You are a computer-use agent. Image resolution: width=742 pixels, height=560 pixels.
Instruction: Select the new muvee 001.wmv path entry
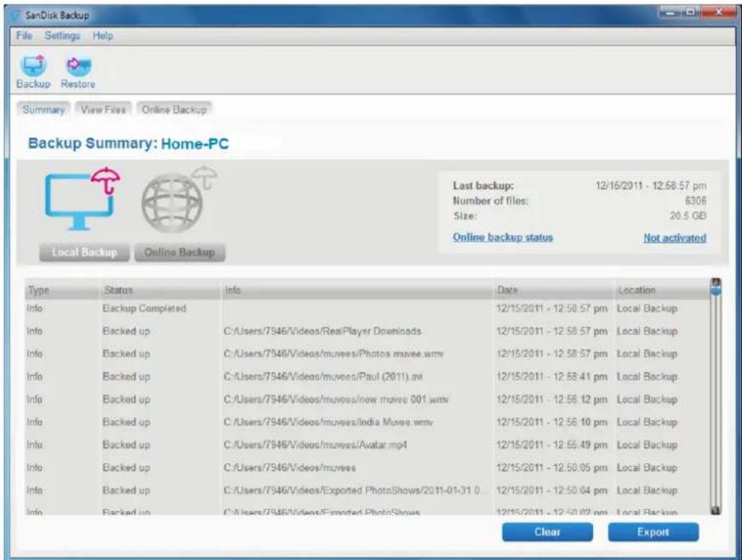point(336,400)
